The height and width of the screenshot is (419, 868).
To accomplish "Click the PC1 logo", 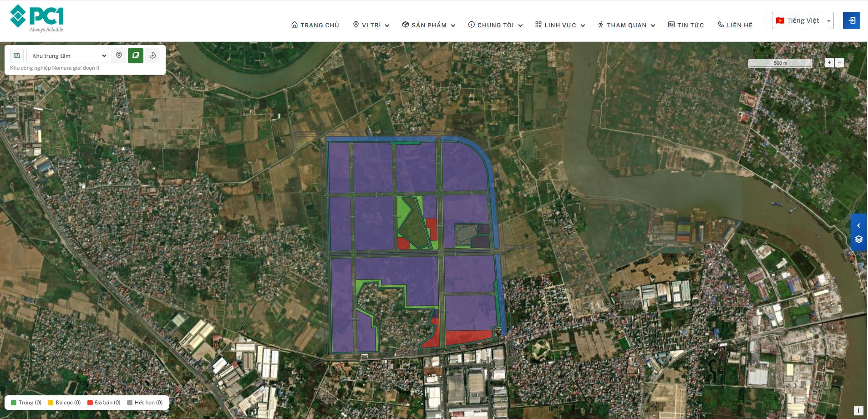I will pos(37,19).
